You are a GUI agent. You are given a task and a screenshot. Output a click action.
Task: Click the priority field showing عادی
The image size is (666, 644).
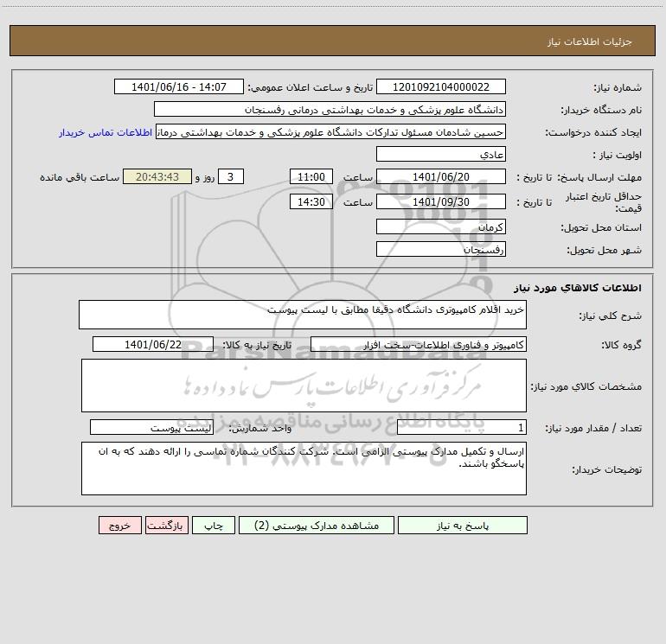pyautogui.click(x=441, y=154)
